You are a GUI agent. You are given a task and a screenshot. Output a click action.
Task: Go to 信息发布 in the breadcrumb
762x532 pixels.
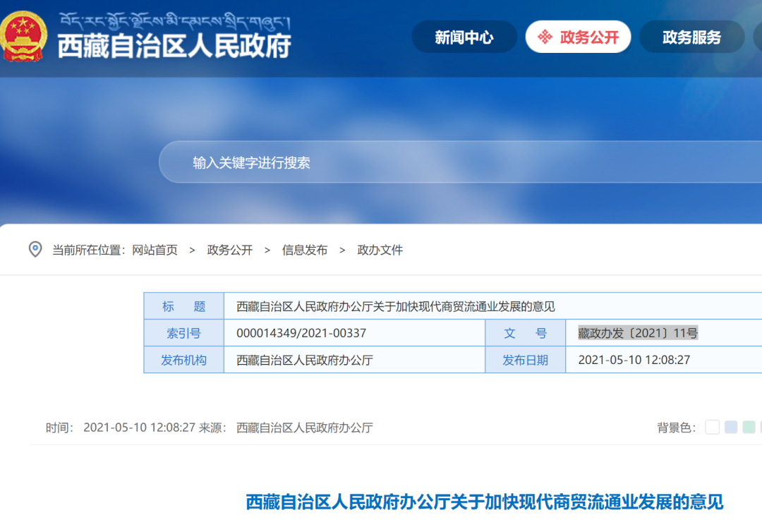pos(305,250)
